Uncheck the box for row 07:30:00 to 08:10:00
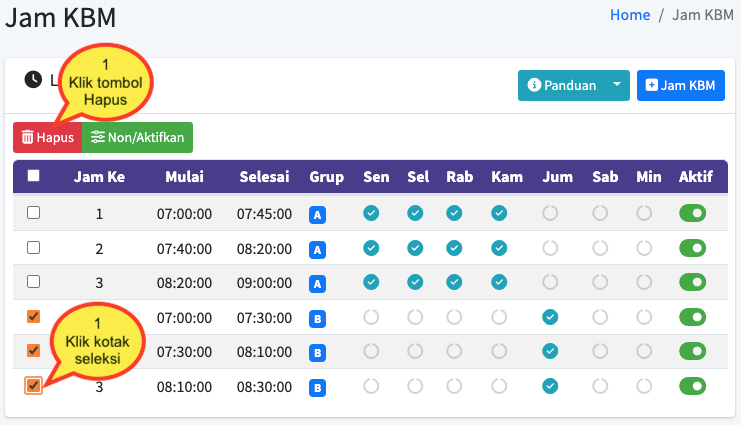 pyautogui.click(x=34, y=351)
